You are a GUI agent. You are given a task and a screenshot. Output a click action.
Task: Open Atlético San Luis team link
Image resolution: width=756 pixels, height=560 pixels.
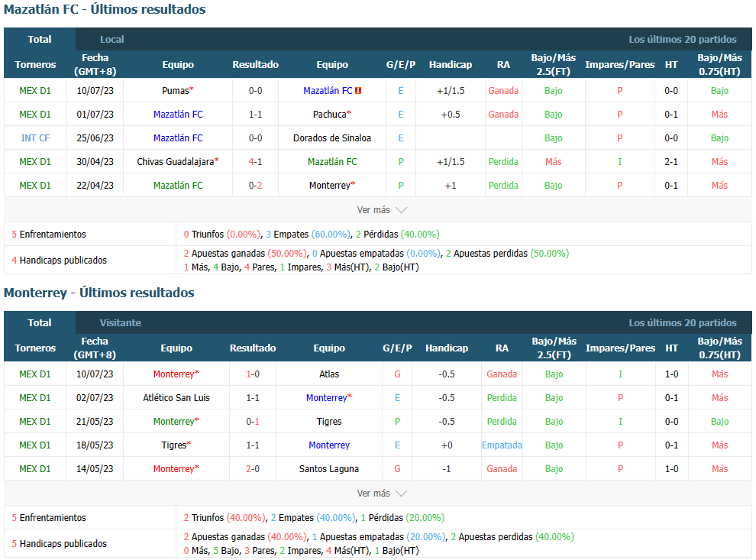tap(176, 397)
